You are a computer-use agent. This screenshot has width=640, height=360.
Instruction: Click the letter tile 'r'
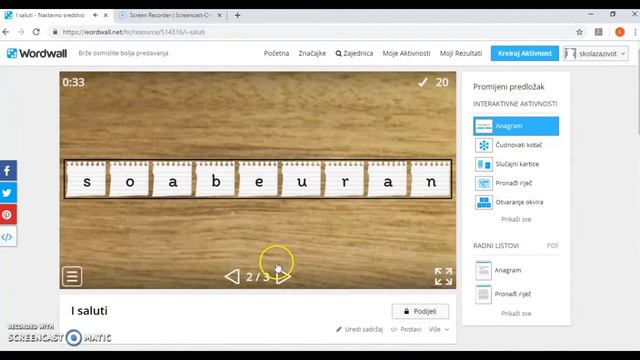tap(345, 179)
